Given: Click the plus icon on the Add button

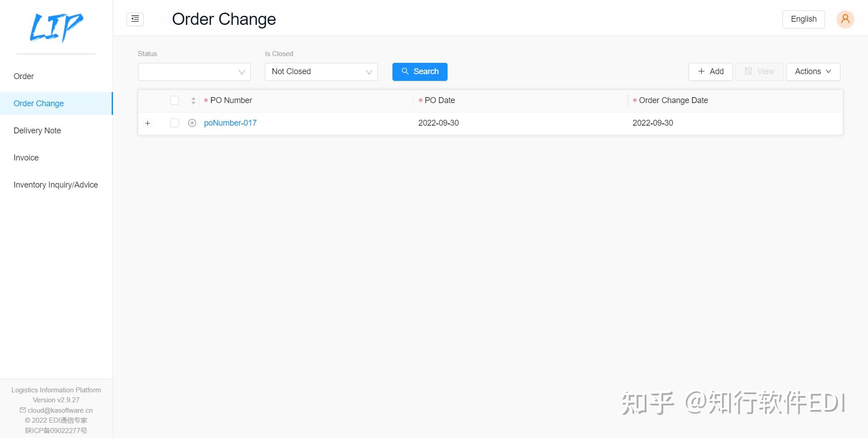Looking at the screenshot, I should (701, 71).
